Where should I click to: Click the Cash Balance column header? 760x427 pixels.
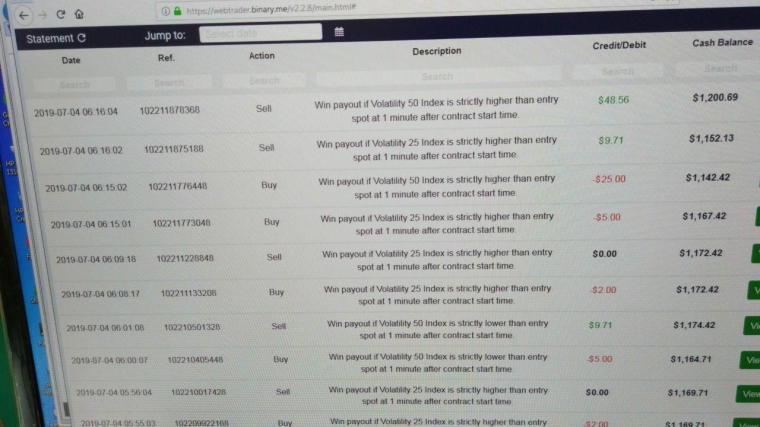[x=722, y=43]
